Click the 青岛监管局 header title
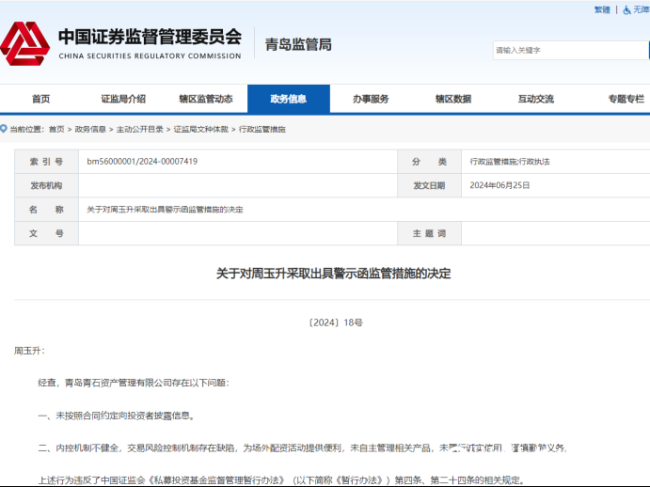 pos(298,44)
